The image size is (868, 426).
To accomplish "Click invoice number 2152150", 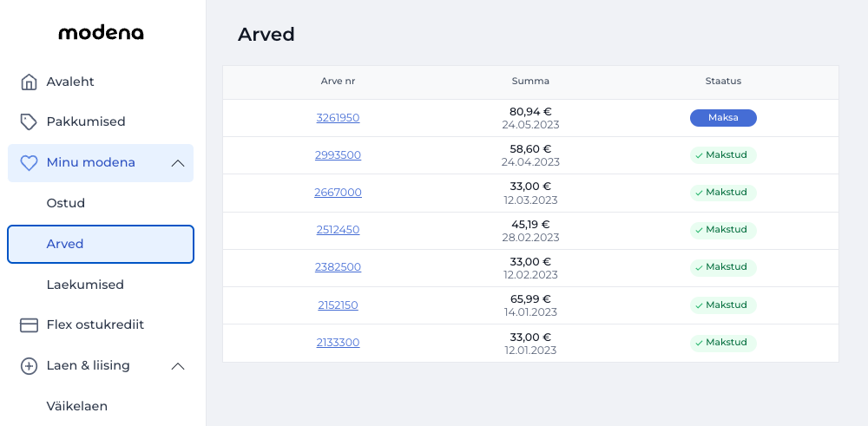I will point(338,305).
